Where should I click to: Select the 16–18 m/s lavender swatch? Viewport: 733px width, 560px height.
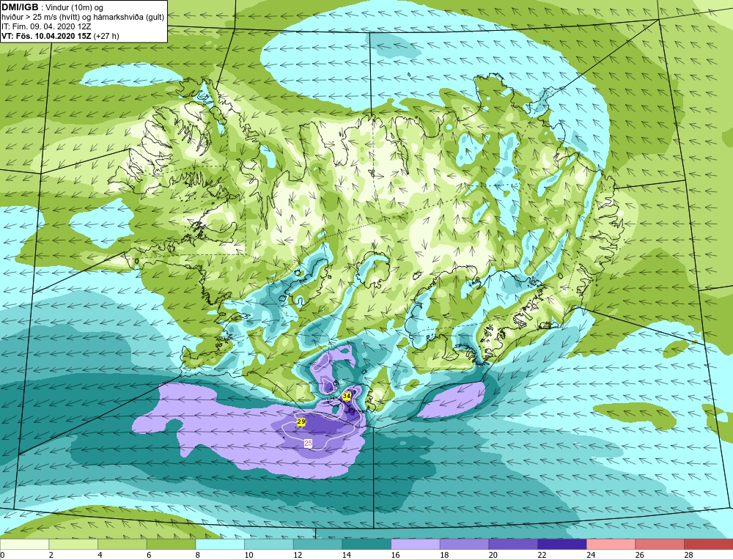(415, 545)
